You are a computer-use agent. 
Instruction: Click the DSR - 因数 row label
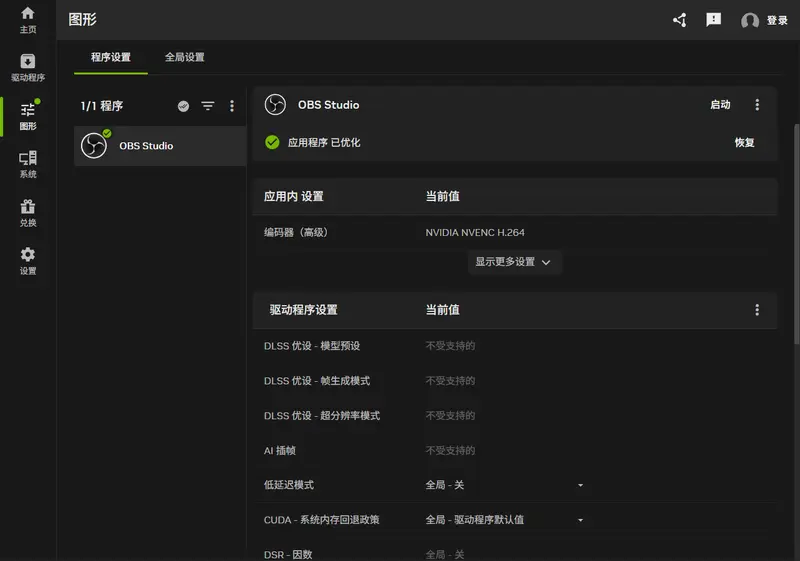click(288, 554)
